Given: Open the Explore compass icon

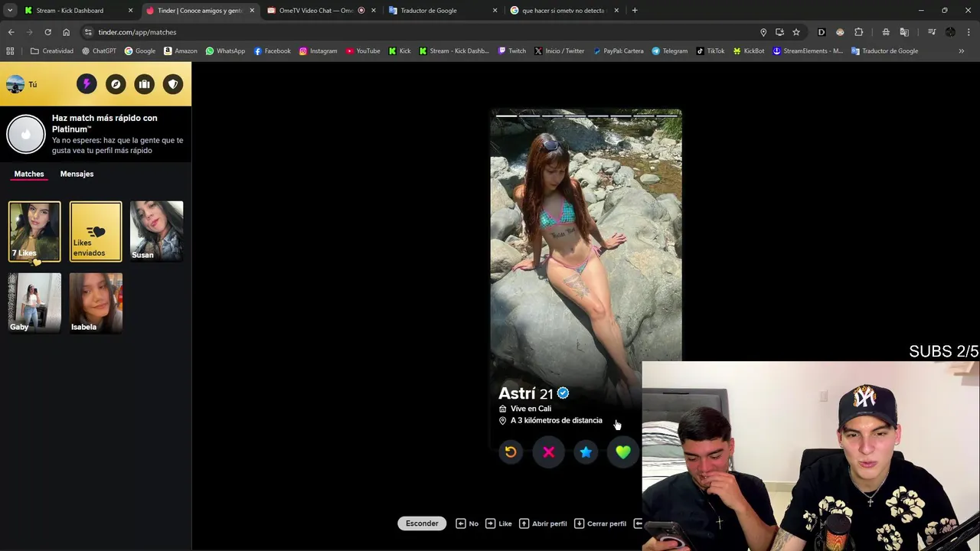Looking at the screenshot, I should click(x=116, y=84).
